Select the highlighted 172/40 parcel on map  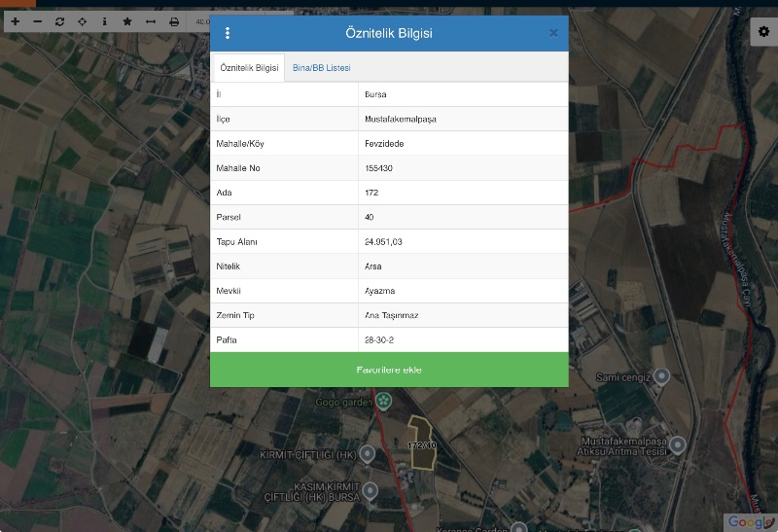pos(422,443)
